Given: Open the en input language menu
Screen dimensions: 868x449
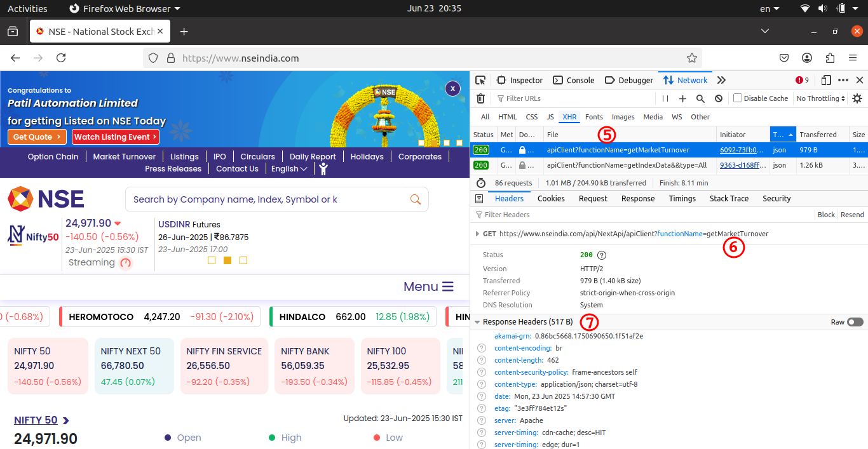Looking at the screenshot, I should tap(770, 8).
